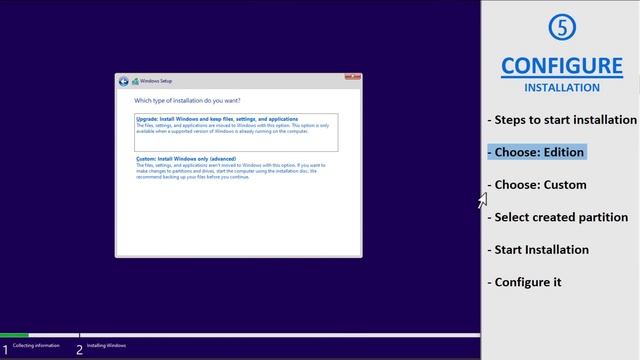Screen dimensions: 640x360
Task: Click '- Configure it' item
Action: (524, 282)
